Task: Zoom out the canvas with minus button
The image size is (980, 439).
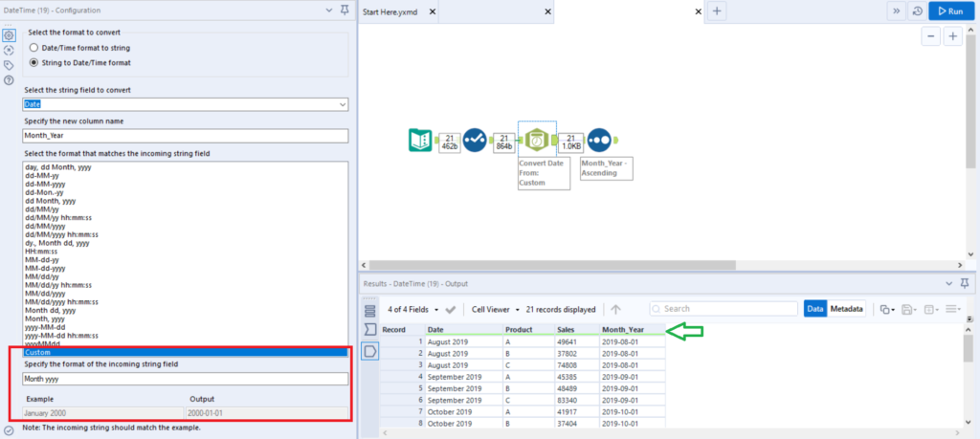Action: pos(930,36)
